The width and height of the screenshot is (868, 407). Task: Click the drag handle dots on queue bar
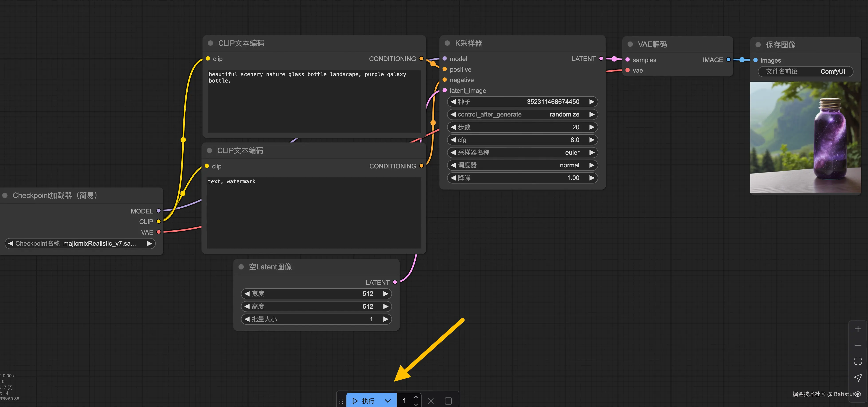click(341, 401)
